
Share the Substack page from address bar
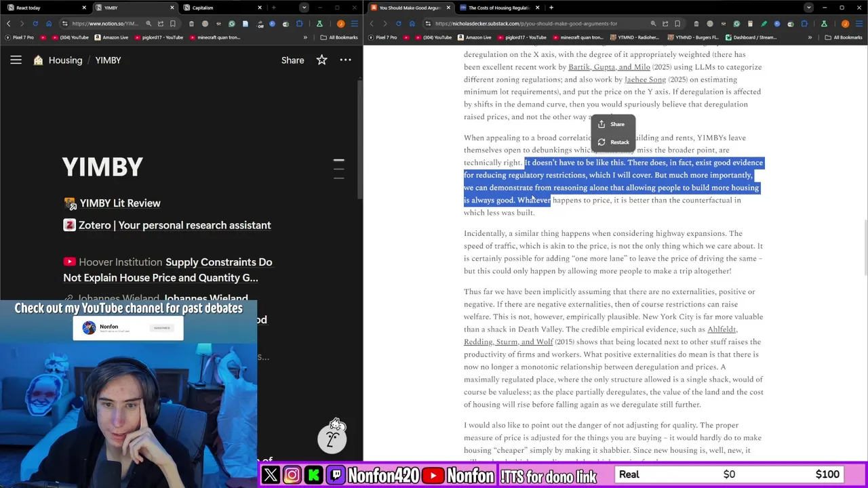point(665,24)
